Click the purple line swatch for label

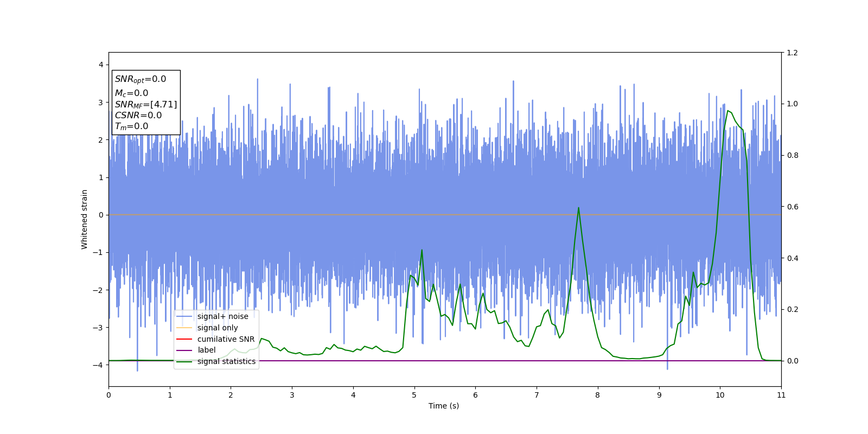coord(184,350)
